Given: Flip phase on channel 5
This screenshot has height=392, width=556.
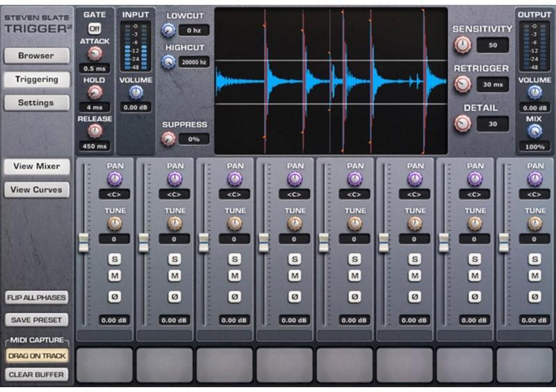Looking at the screenshot, I should pyautogui.click(x=354, y=297).
